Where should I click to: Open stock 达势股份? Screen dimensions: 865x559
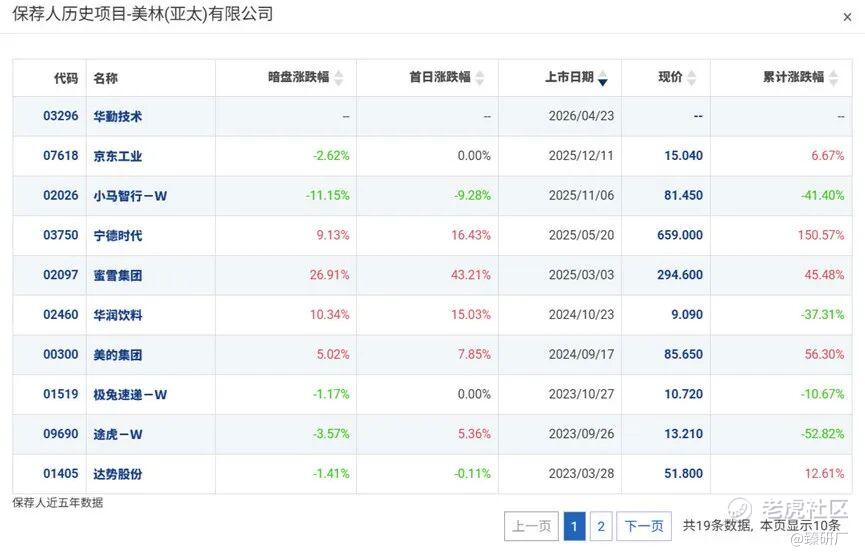[x=118, y=474]
